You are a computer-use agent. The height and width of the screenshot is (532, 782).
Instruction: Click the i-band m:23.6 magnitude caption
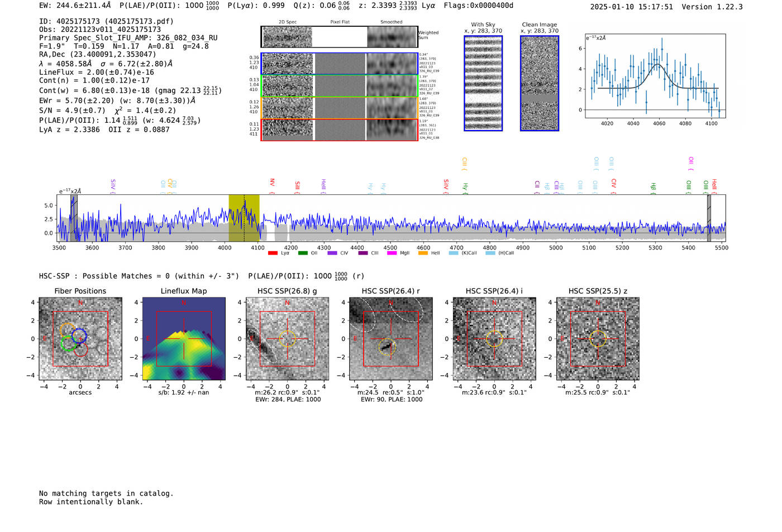tap(494, 392)
